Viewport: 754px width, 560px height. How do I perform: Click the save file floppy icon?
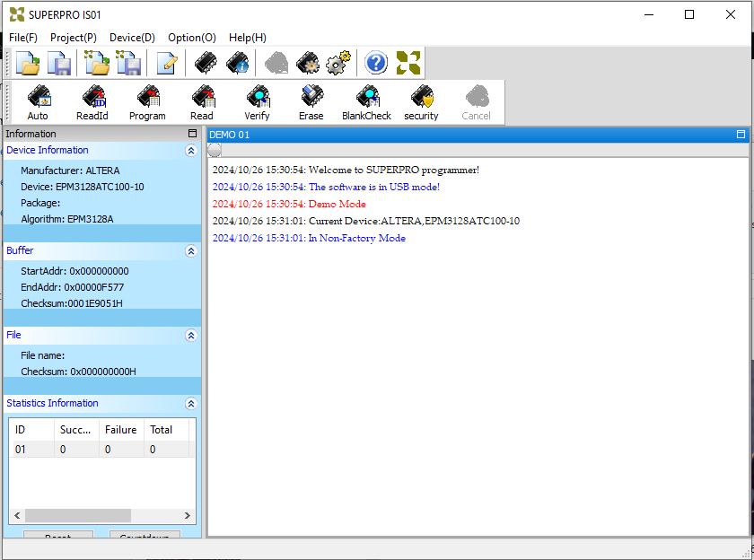[x=59, y=63]
